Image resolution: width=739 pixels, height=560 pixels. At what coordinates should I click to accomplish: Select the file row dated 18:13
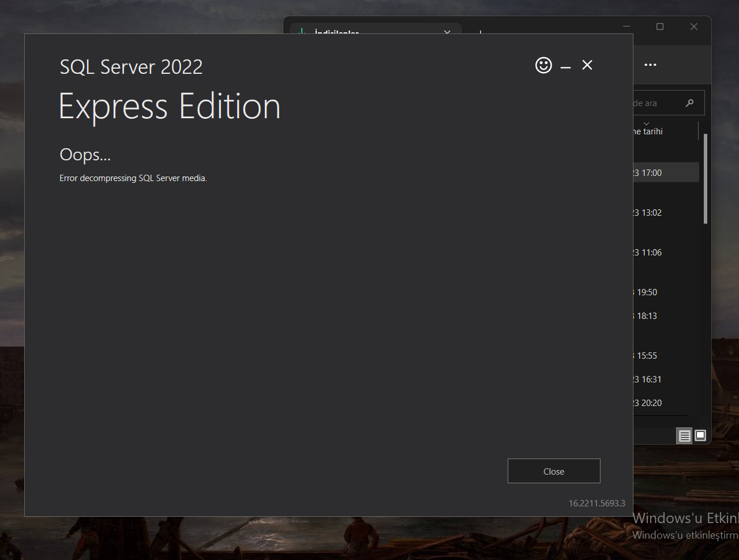click(x=666, y=315)
